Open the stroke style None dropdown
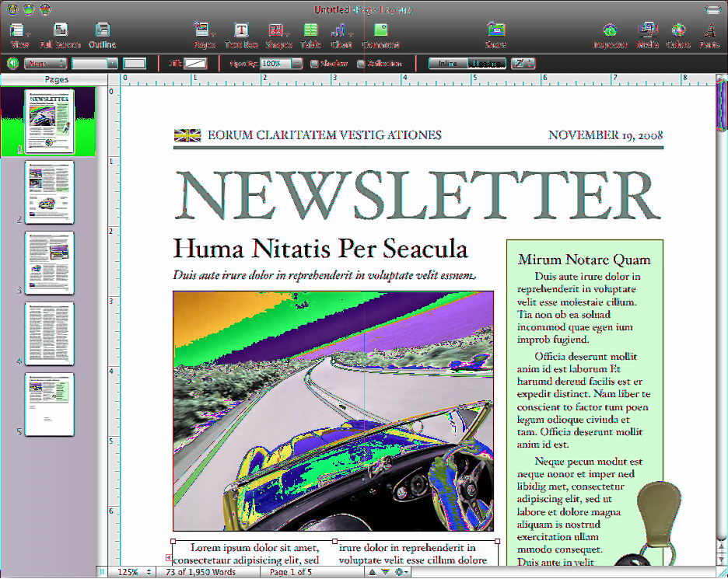 [45, 64]
